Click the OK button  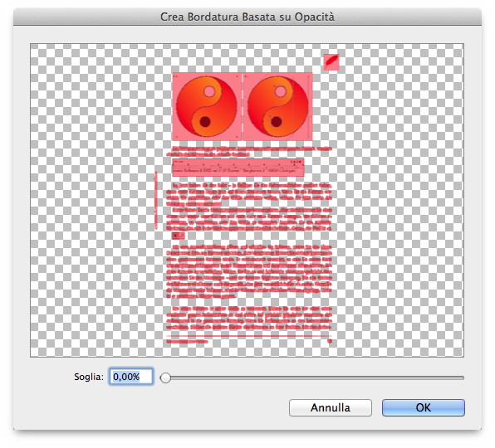click(424, 407)
